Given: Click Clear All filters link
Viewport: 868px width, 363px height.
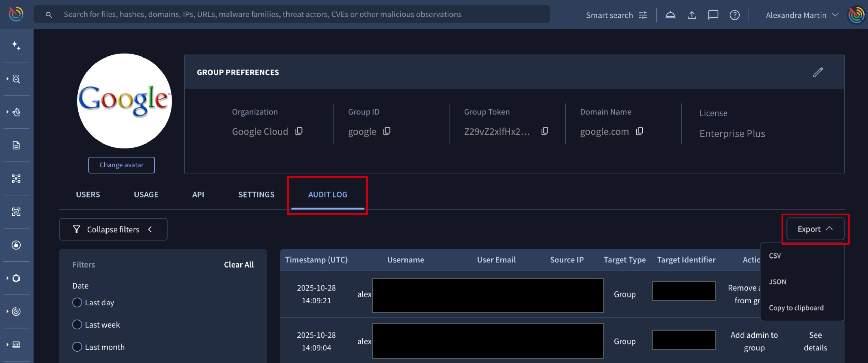Looking at the screenshot, I should [x=239, y=265].
